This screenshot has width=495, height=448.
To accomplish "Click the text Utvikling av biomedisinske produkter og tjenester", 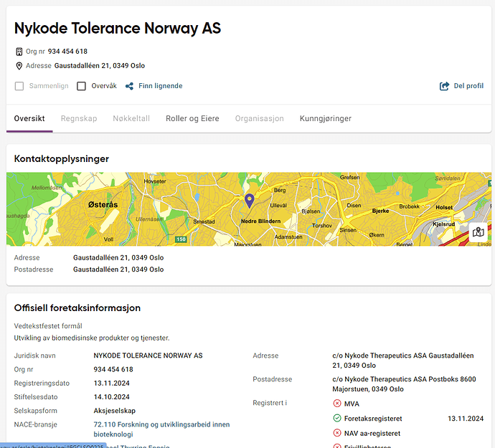I will click(x=92, y=338).
